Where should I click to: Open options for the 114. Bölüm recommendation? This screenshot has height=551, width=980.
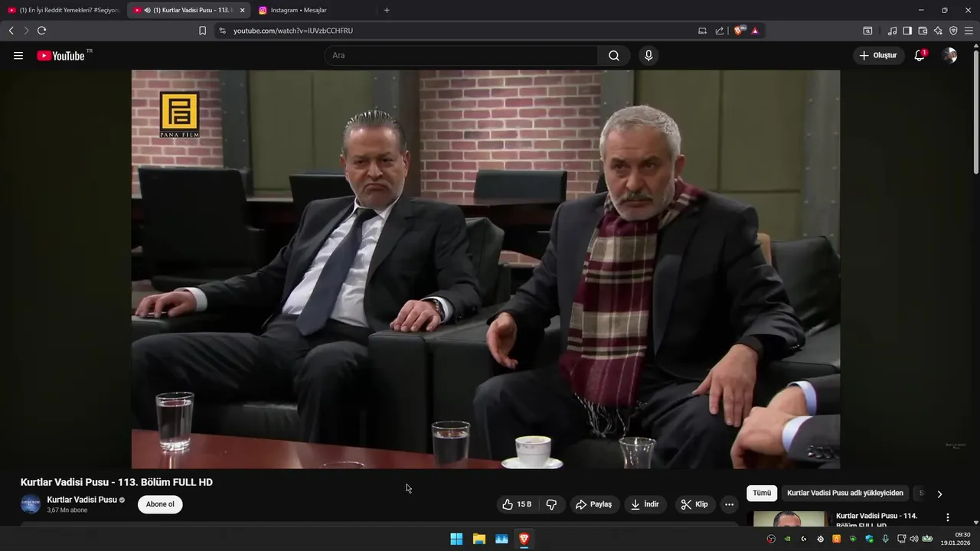click(948, 517)
